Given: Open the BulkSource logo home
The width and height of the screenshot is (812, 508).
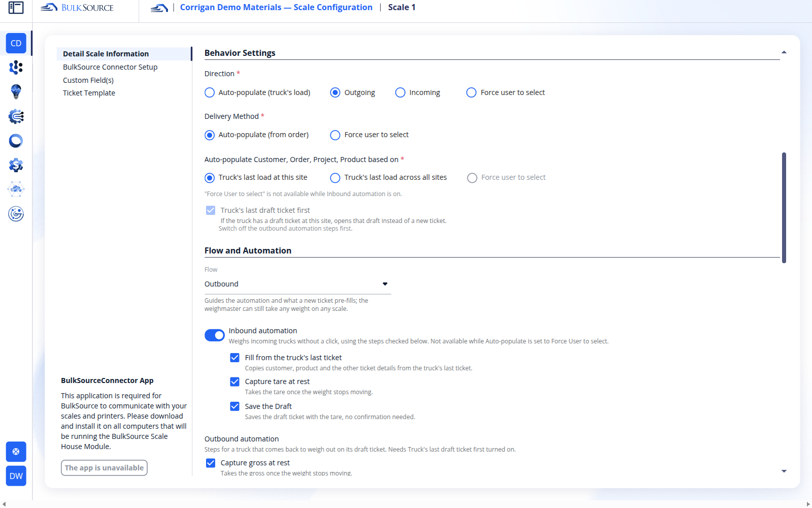Looking at the screenshot, I should pyautogui.click(x=77, y=8).
